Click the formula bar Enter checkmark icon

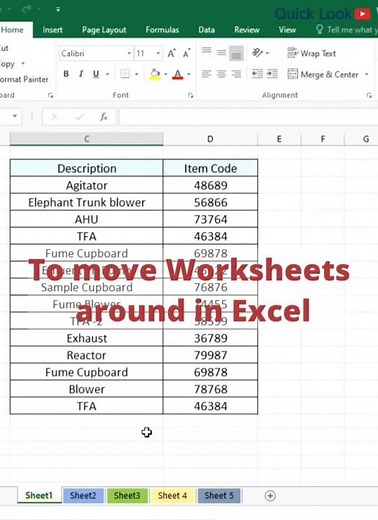[79, 117]
